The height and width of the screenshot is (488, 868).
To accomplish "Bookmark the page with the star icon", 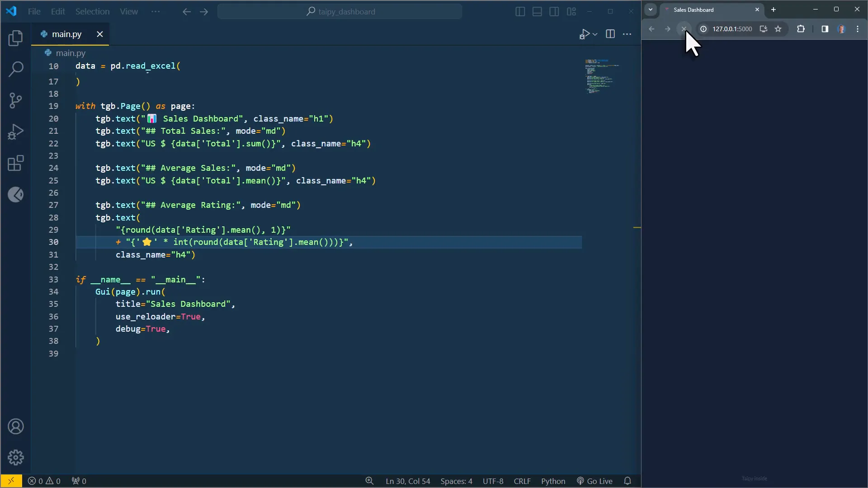I will pyautogui.click(x=779, y=29).
